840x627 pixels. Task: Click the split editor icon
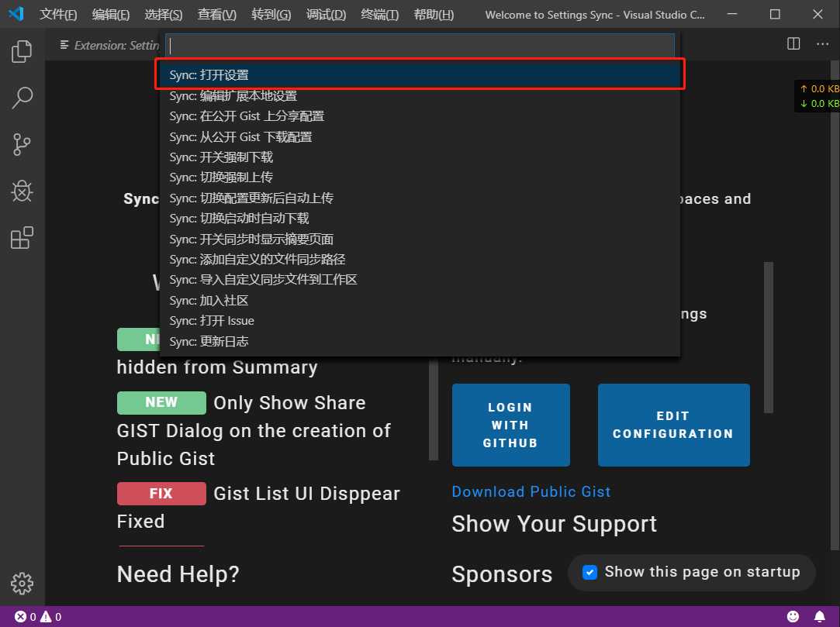793,44
